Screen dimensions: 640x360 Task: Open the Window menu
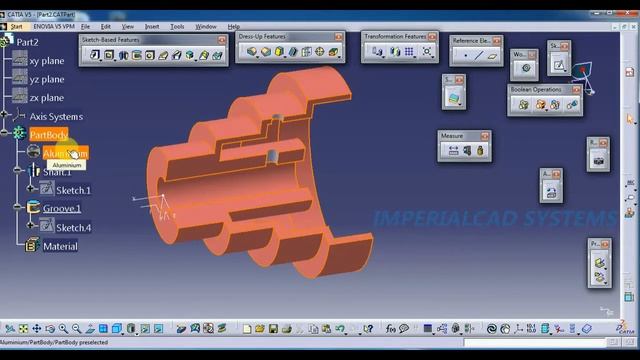point(206,27)
